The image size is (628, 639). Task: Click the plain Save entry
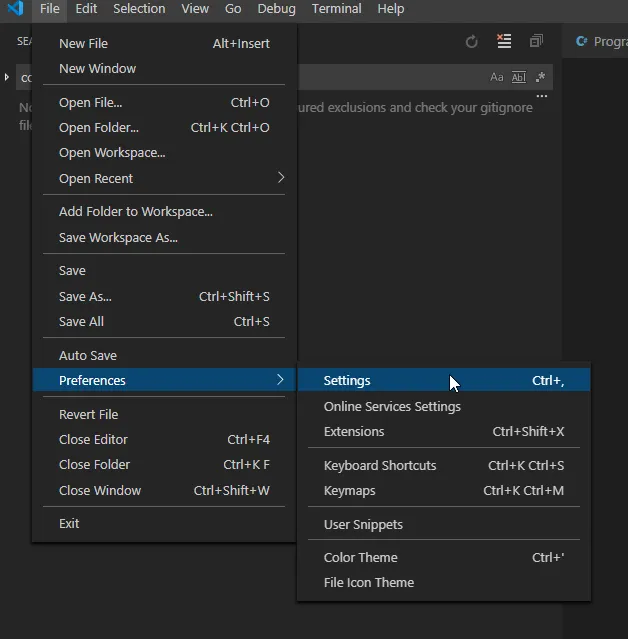pos(164,271)
